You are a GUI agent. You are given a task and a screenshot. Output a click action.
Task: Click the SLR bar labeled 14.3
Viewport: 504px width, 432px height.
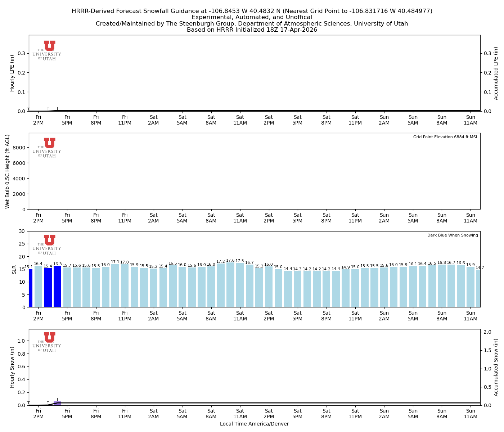pos(297,289)
